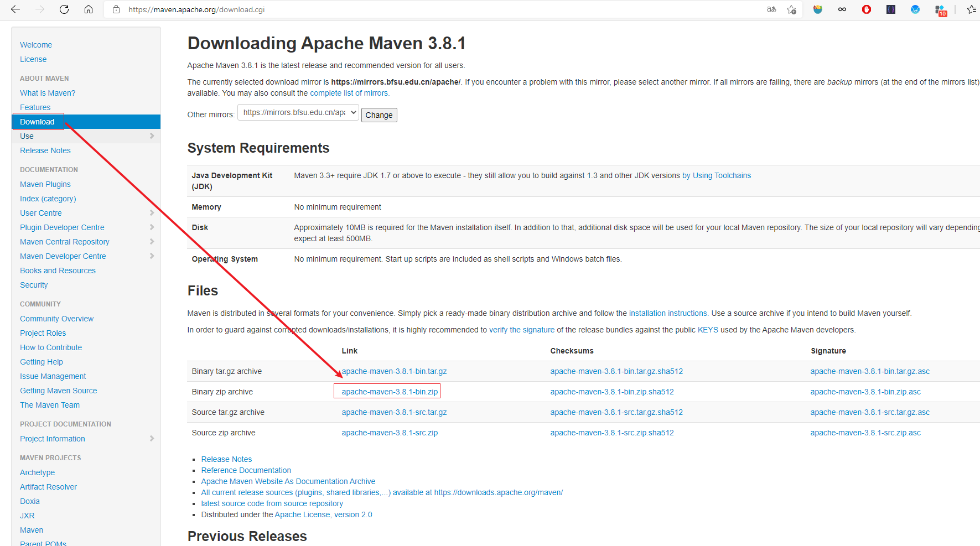Open the colorful bowl extension icon
This screenshot has height=546, width=980.
click(818, 9)
